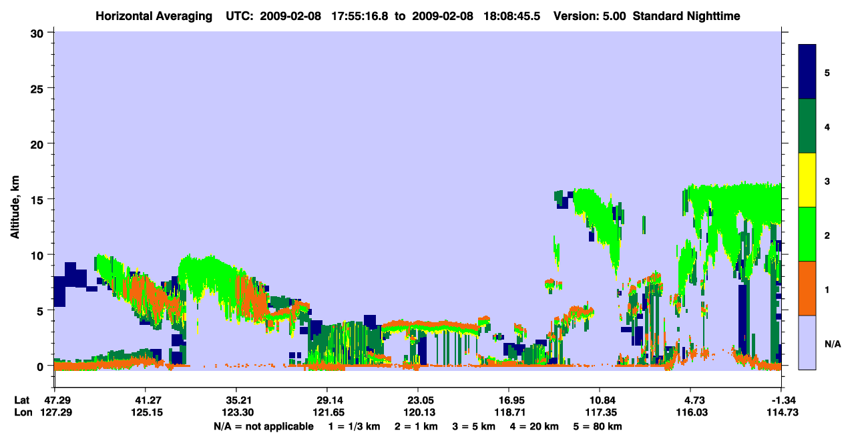Click the 'N/A = not applicable' caption

[264, 426]
